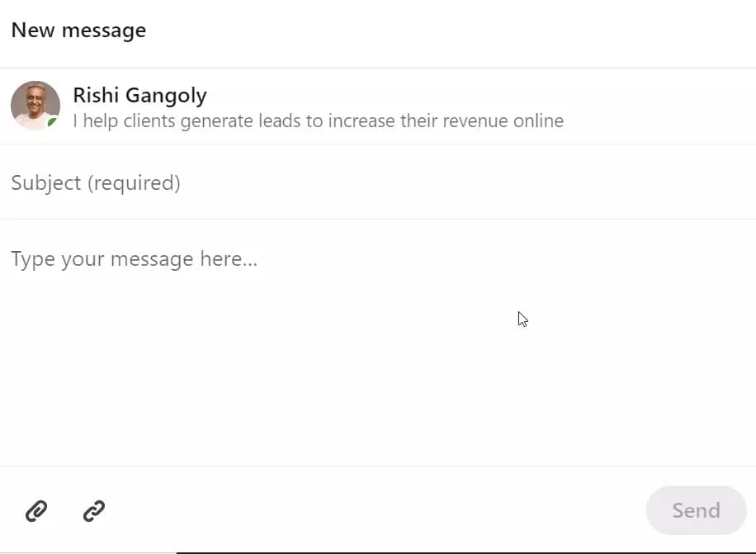Viewport: 756px width, 554px height.
Task: Click the attach file icon near bottom left
Action: coord(37,512)
